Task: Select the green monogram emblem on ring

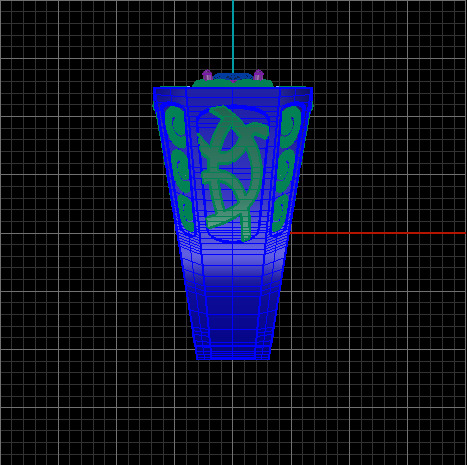Action: click(233, 173)
